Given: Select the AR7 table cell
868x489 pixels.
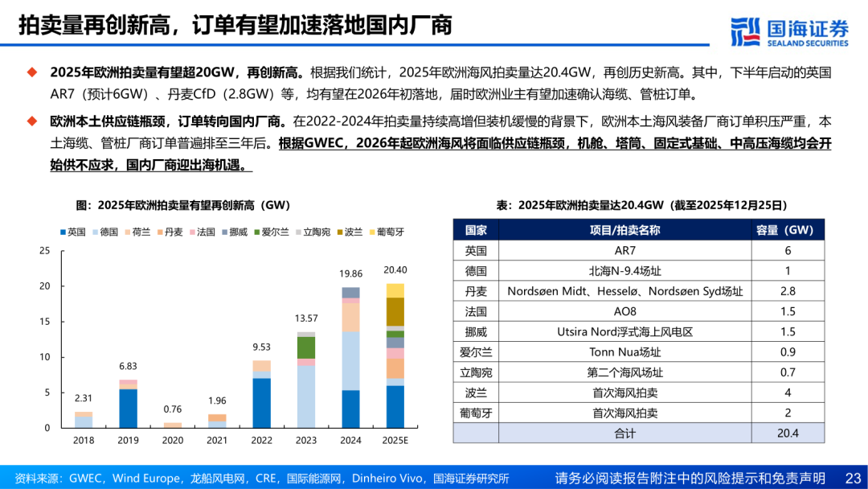Looking at the screenshot, I should click(624, 251).
